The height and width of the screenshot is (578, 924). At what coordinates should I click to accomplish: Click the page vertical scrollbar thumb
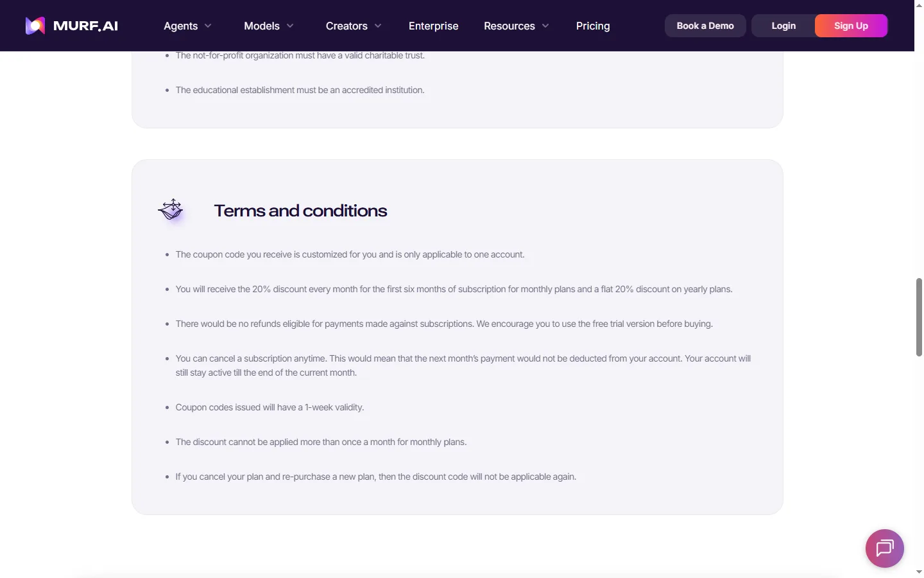tap(919, 317)
